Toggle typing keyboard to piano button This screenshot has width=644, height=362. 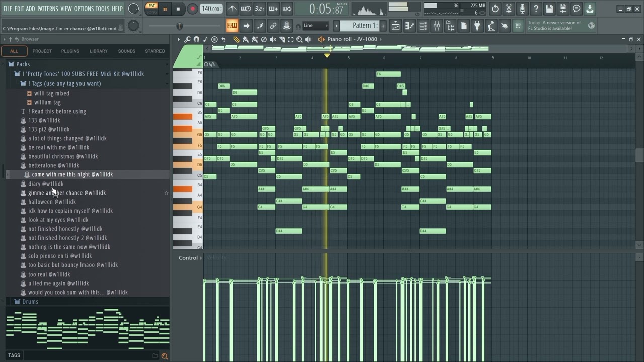click(232, 26)
